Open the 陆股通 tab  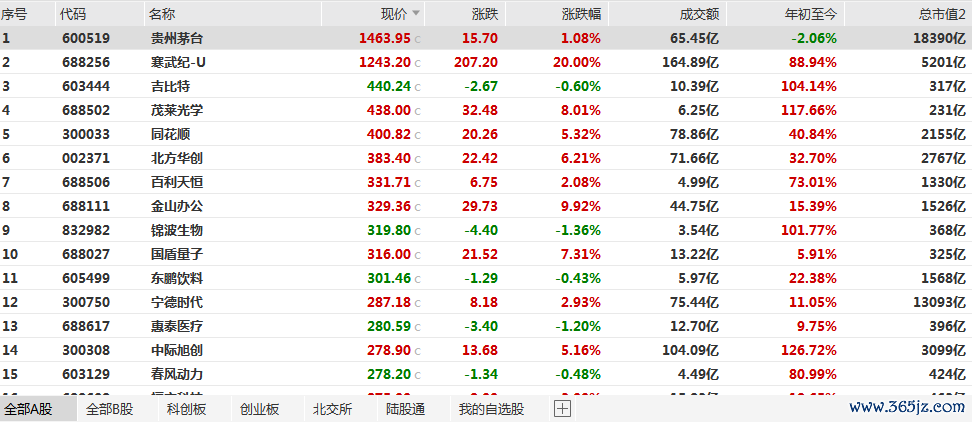[405, 409]
